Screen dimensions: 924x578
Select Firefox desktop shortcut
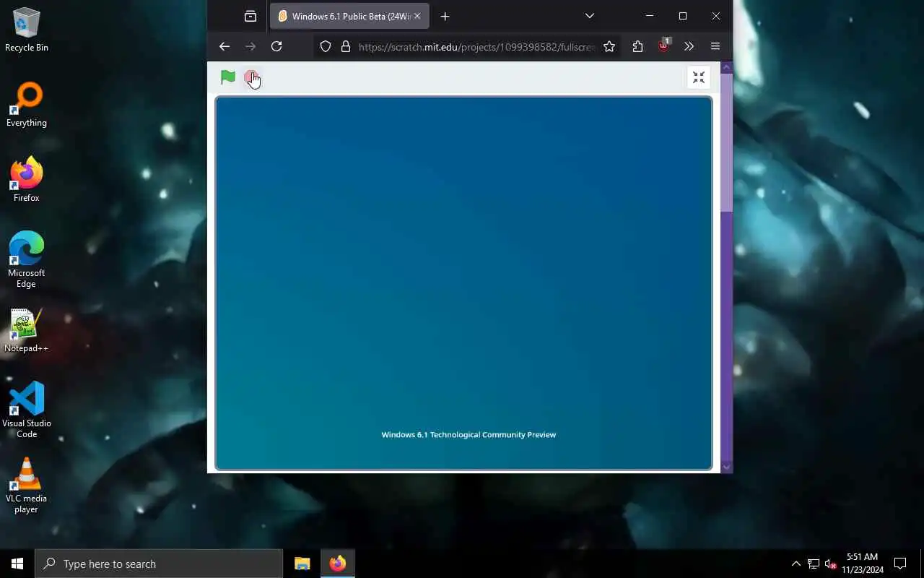point(27,180)
